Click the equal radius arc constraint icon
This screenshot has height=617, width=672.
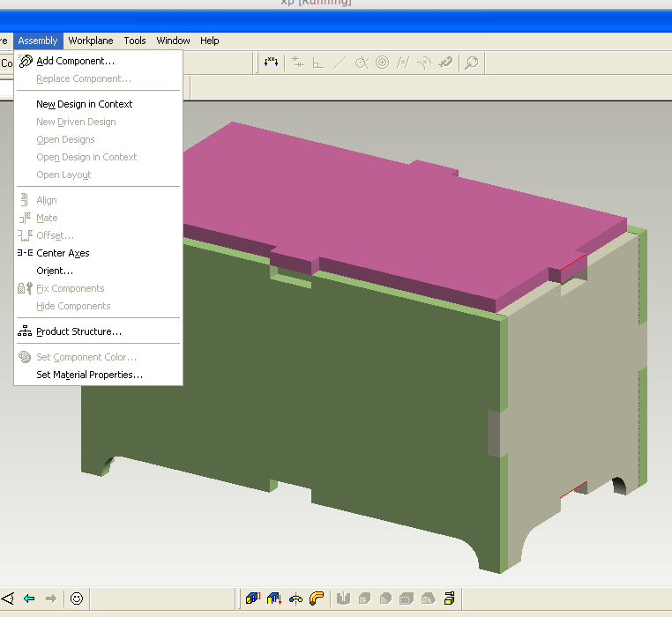[x=424, y=63]
